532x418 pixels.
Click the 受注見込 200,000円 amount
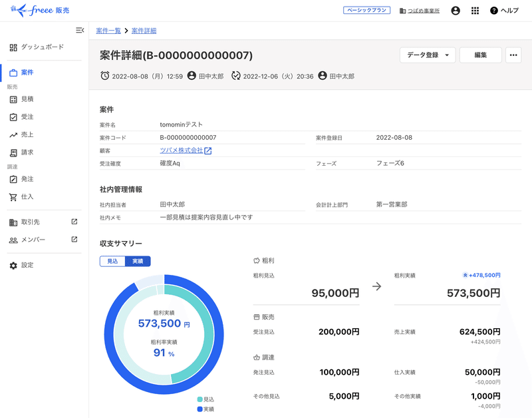click(x=339, y=331)
